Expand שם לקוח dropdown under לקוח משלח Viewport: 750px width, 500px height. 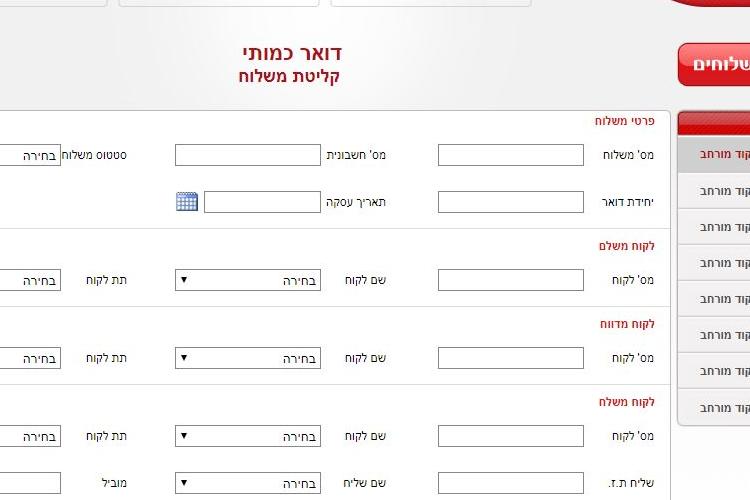(x=248, y=436)
